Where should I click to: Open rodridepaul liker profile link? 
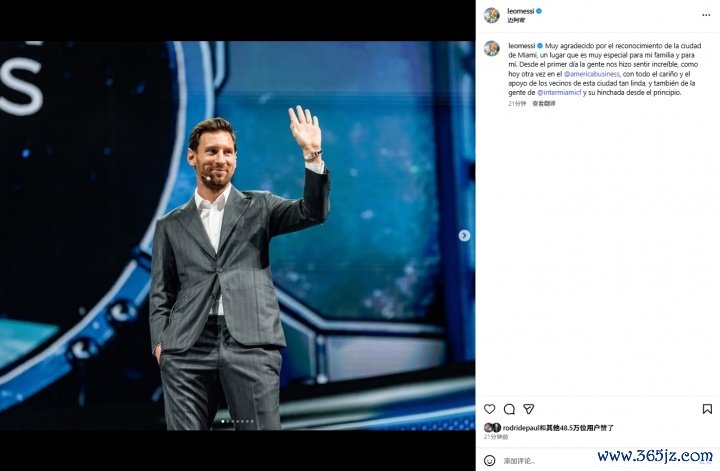point(521,428)
